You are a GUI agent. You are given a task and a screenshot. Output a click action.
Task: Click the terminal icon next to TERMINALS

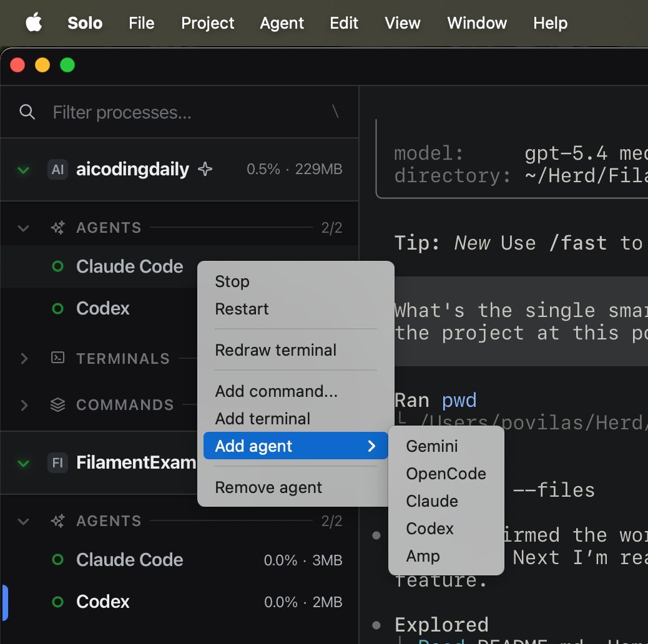coord(57,358)
